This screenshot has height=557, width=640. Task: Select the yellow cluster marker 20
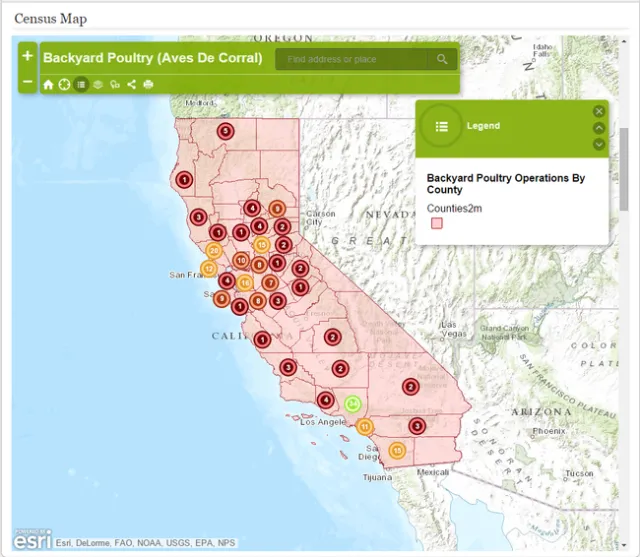[213, 251]
